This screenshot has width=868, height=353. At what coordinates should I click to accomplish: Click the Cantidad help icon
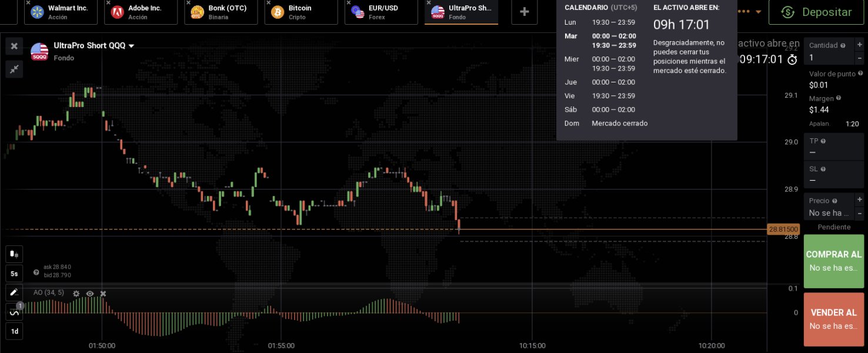(x=843, y=45)
